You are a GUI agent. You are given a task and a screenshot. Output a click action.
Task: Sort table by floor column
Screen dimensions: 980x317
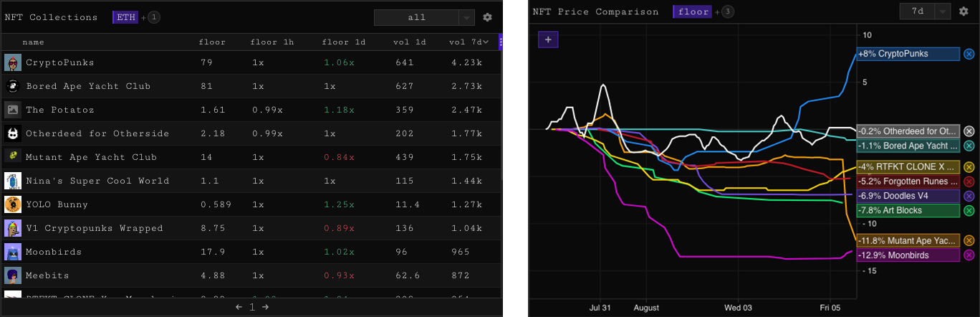212,42
